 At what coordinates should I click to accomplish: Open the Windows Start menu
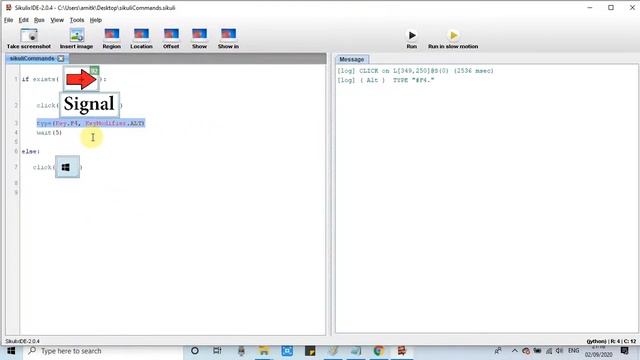click(x=11, y=351)
